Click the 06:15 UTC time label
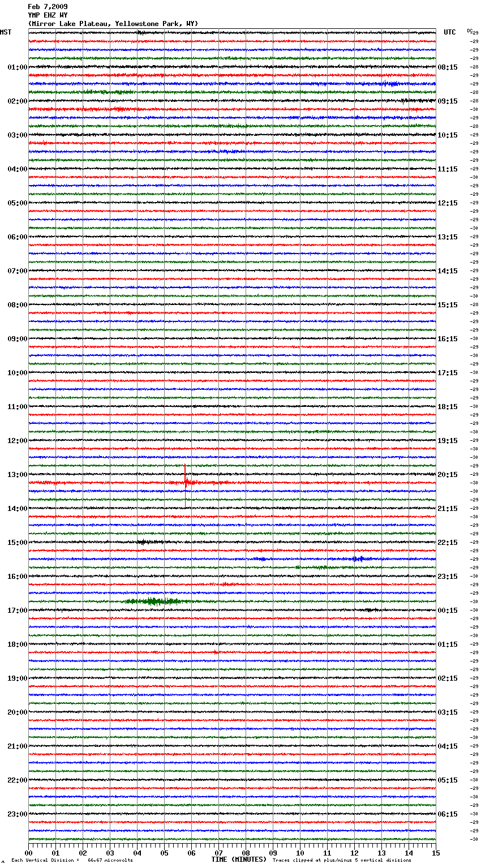481x868 pixels. tap(448, 814)
